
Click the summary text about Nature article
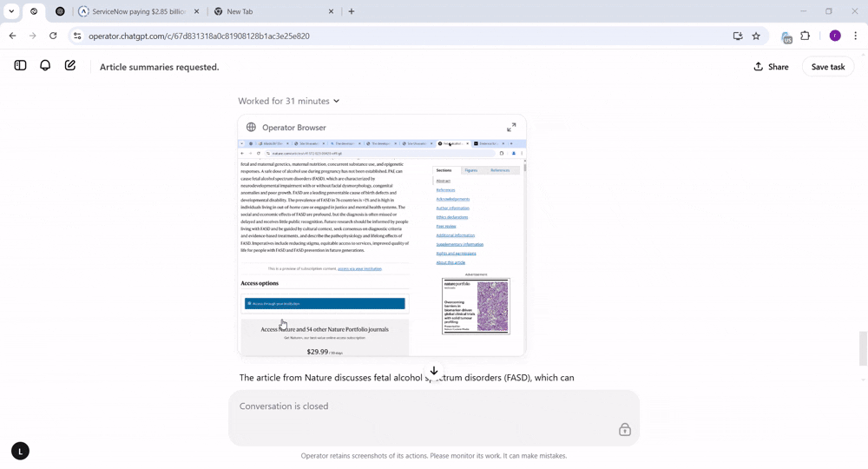[406, 378]
